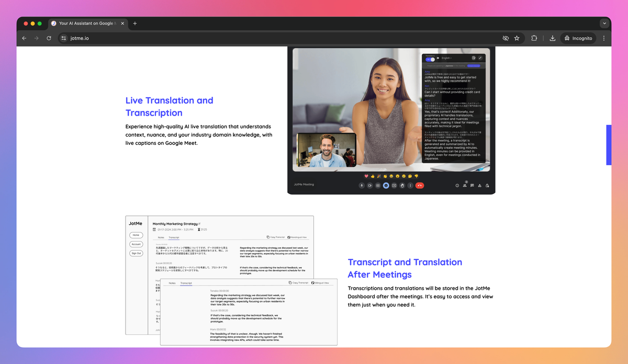
Task: Click Sign Out in the JotMe dashboard
Action: (136, 253)
